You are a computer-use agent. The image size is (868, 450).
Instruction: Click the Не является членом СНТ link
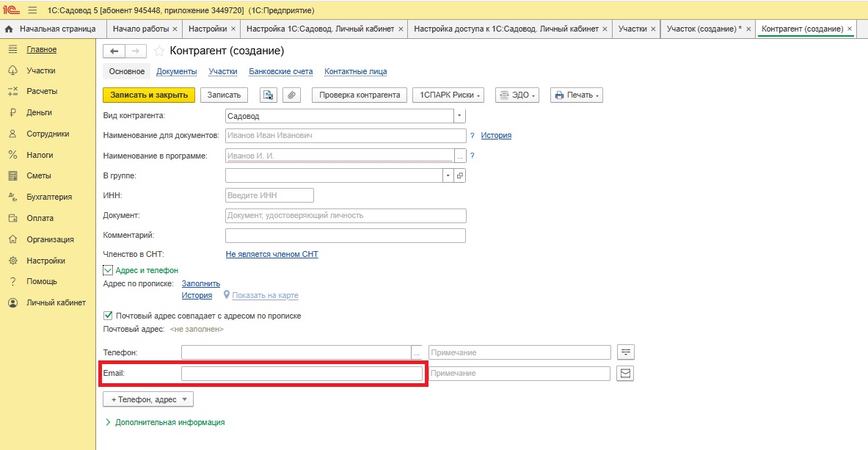[271, 255]
